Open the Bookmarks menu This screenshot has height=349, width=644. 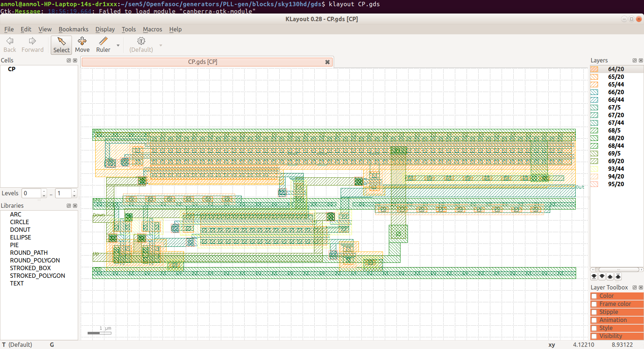[73, 29]
